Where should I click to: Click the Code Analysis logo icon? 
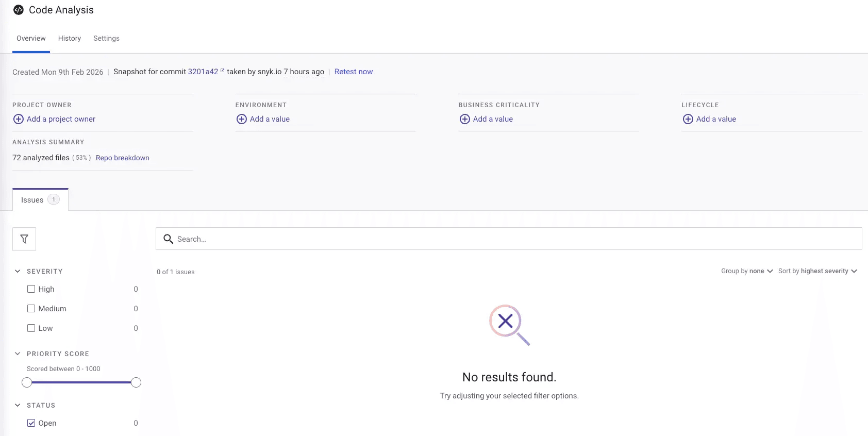click(x=19, y=10)
